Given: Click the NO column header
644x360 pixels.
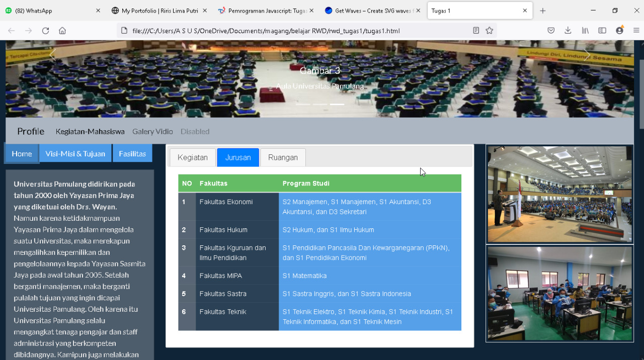Looking at the screenshot, I should pyautogui.click(x=187, y=184).
